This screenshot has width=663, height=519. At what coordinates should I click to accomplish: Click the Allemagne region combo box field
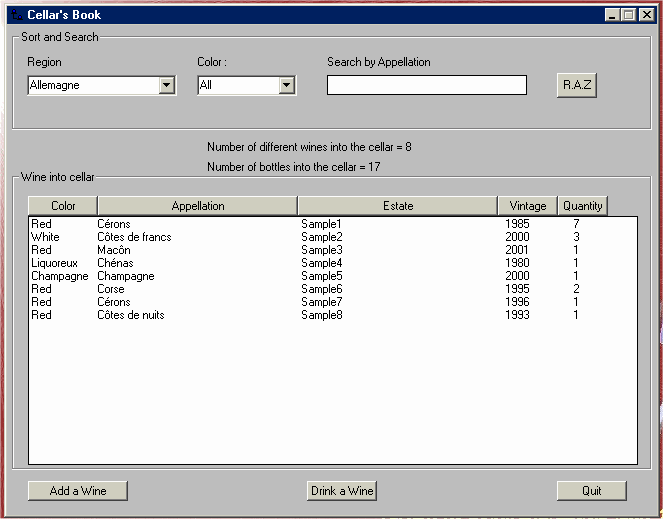(x=93, y=86)
